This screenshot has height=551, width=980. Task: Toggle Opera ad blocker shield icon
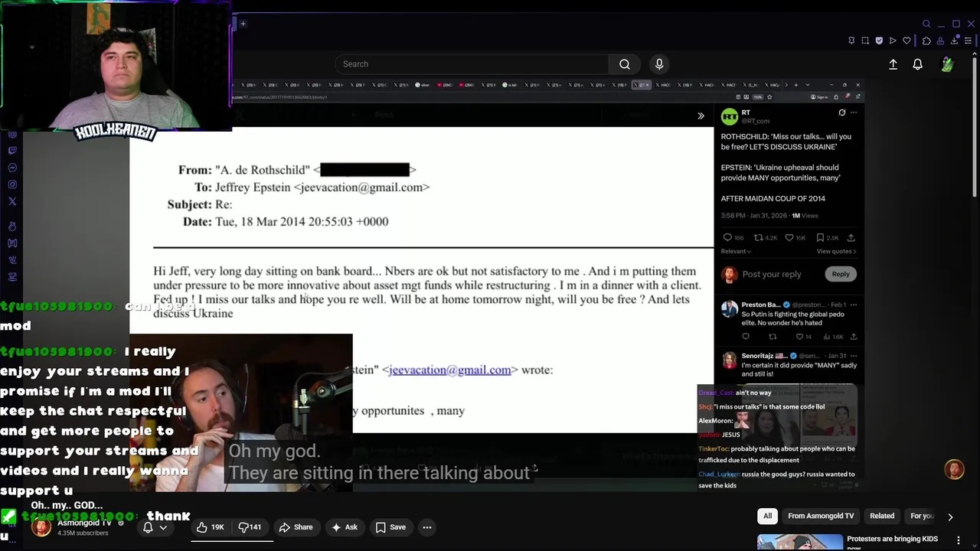click(879, 41)
